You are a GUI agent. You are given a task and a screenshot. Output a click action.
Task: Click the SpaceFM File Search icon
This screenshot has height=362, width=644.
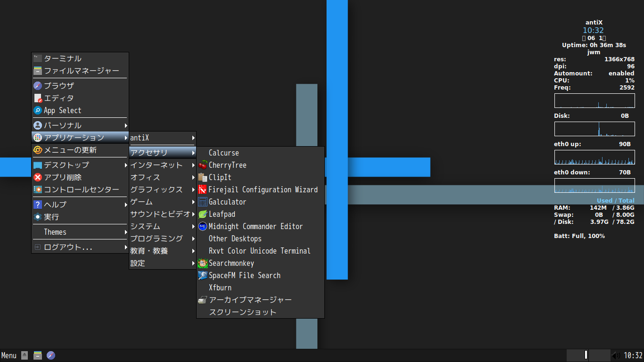click(203, 275)
